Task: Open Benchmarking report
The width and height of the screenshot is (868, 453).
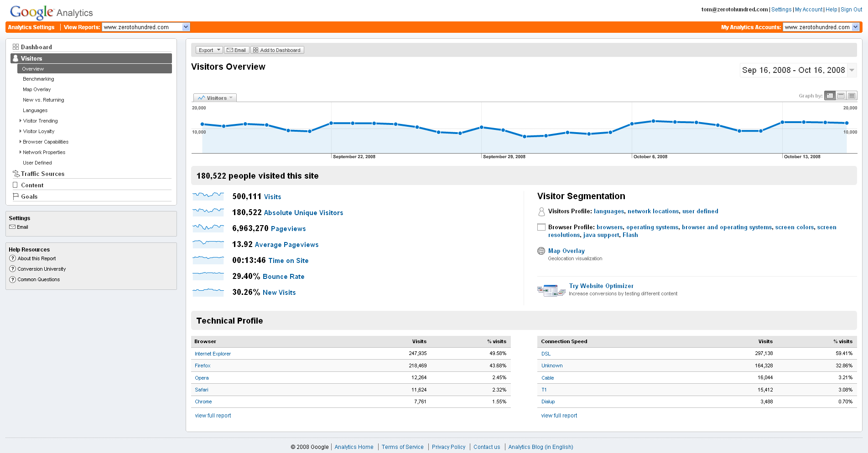Action: [x=38, y=79]
